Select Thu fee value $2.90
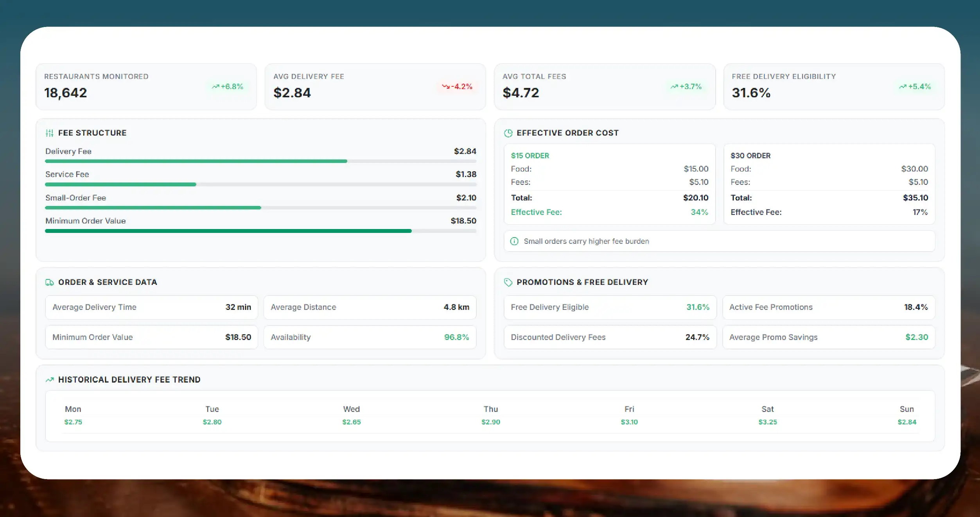Screen dimensions: 980x517 click(491, 422)
